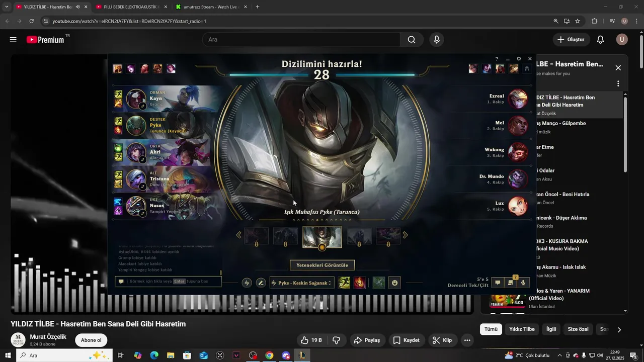Screen dimensions: 644x362
Task: Select the Yıldız Tilbe filter chip
Action: [522, 329]
